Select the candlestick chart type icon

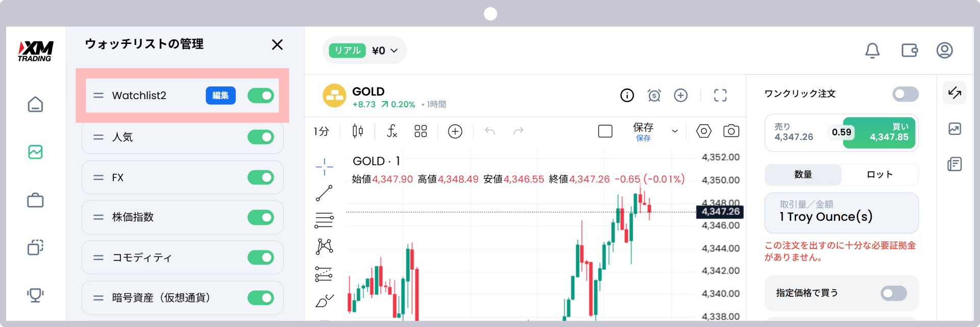(358, 131)
